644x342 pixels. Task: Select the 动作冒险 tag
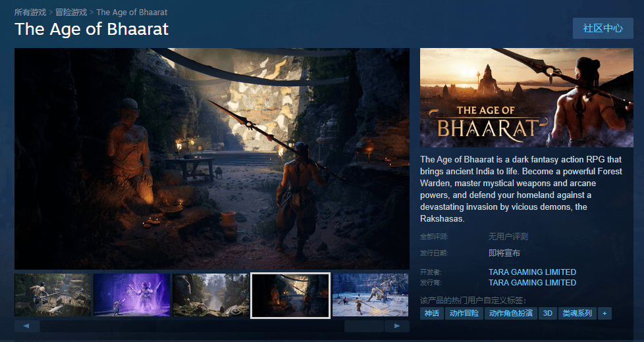tap(464, 313)
